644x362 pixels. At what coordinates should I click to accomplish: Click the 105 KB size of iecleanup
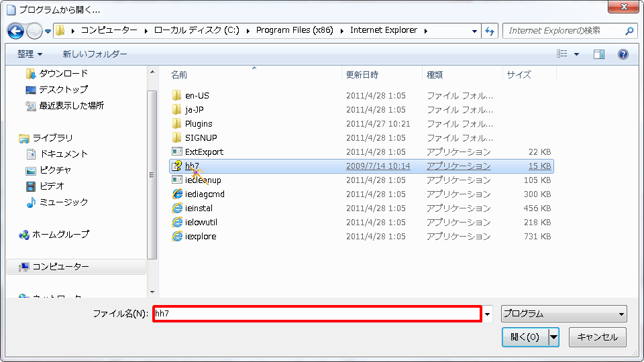537,180
